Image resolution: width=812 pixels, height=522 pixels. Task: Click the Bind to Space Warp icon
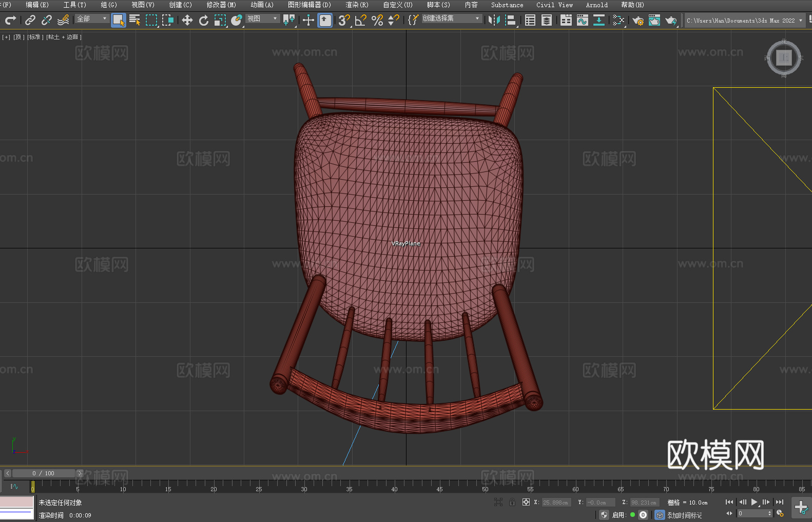63,20
